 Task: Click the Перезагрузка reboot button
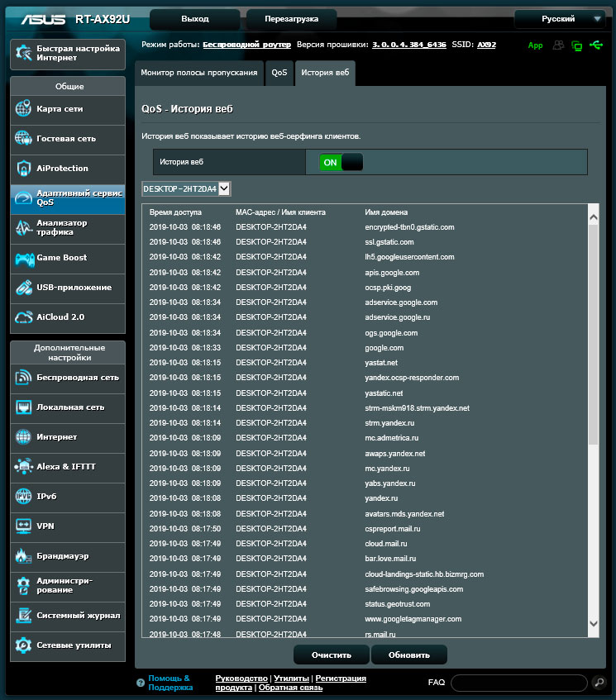click(x=291, y=19)
